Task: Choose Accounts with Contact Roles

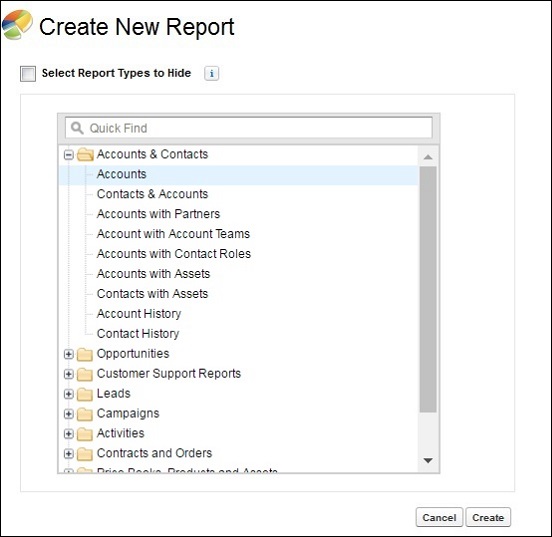Action: point(174,254)
